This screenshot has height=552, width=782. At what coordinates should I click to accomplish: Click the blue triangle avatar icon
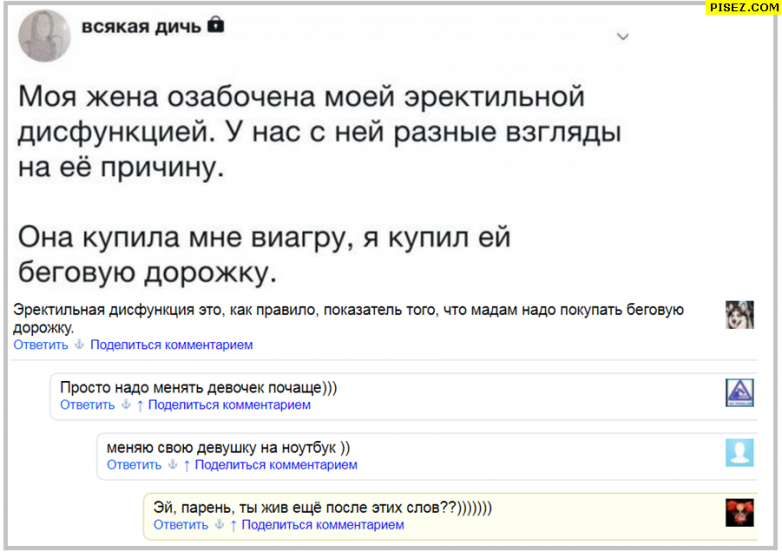739,392
